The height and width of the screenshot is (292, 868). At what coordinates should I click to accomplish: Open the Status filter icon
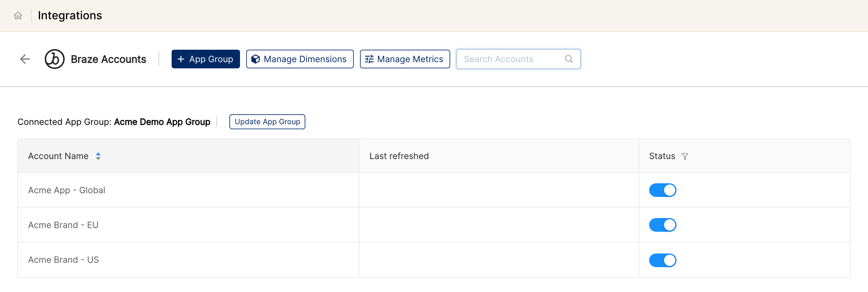(x=685, y=157)
